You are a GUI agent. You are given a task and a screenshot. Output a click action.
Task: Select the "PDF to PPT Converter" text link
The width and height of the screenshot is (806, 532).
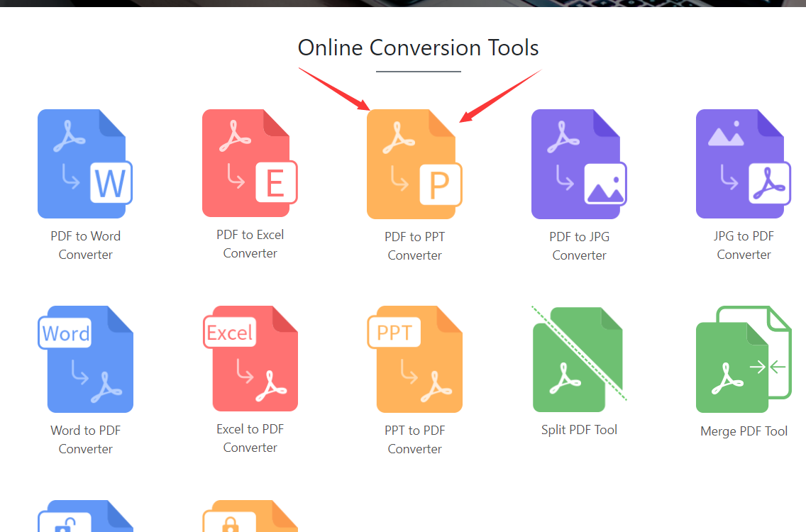(x=414, y=246)
